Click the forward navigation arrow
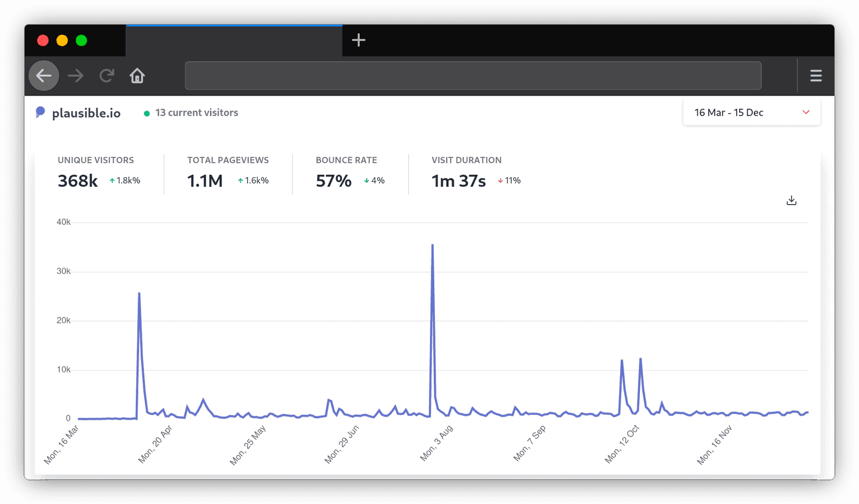The image size is (859, 504). (76, 76)
